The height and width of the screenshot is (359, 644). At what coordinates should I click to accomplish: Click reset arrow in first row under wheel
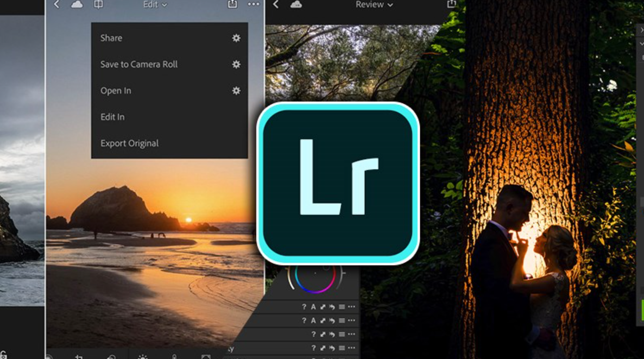332,306
